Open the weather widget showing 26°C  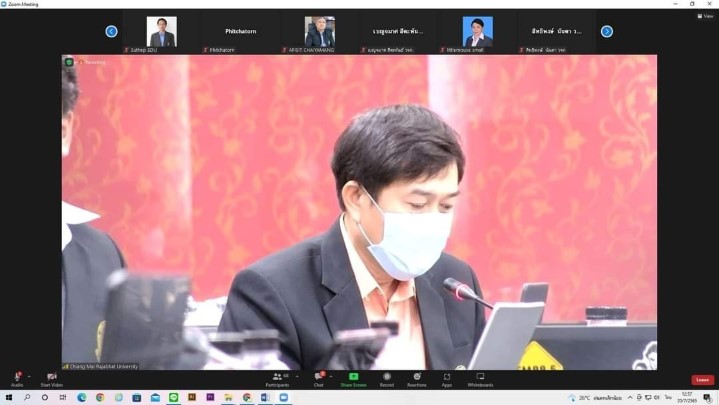pos(595,398)
